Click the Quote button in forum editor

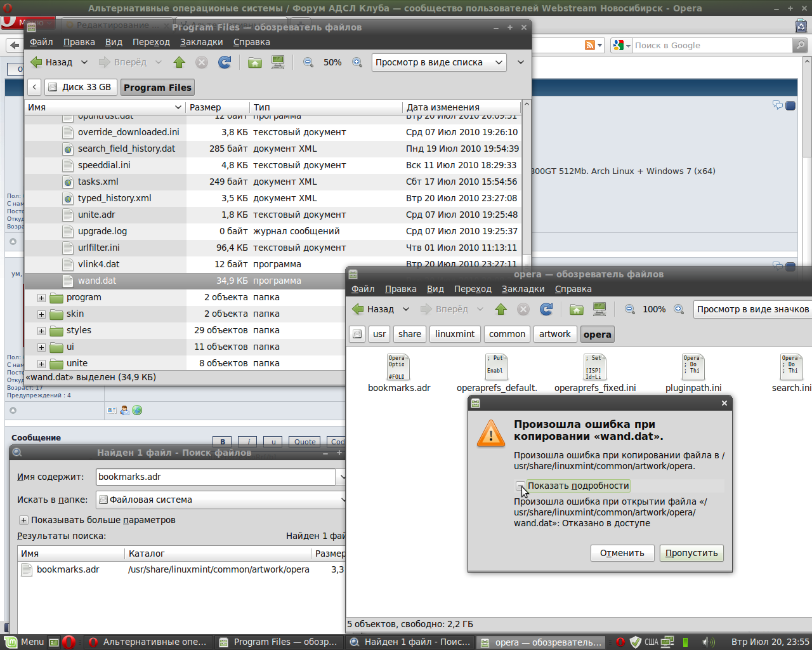pyautogui.click(x=304, y=442)
